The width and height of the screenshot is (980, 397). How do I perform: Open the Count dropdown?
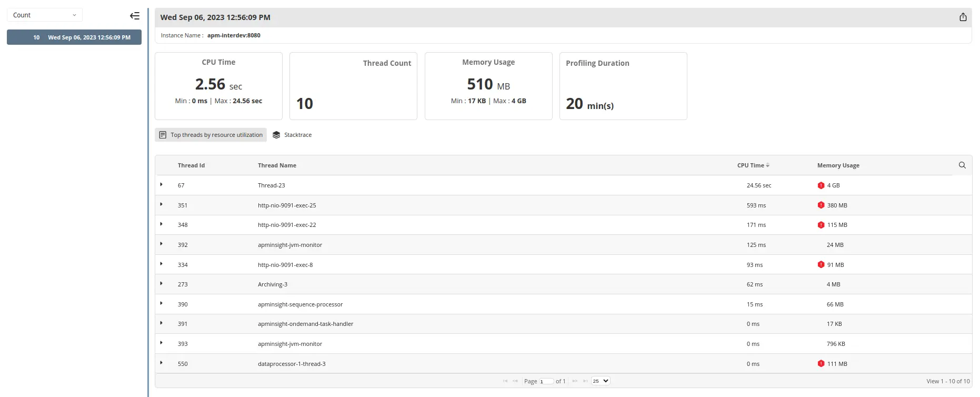tap(45, 15)
